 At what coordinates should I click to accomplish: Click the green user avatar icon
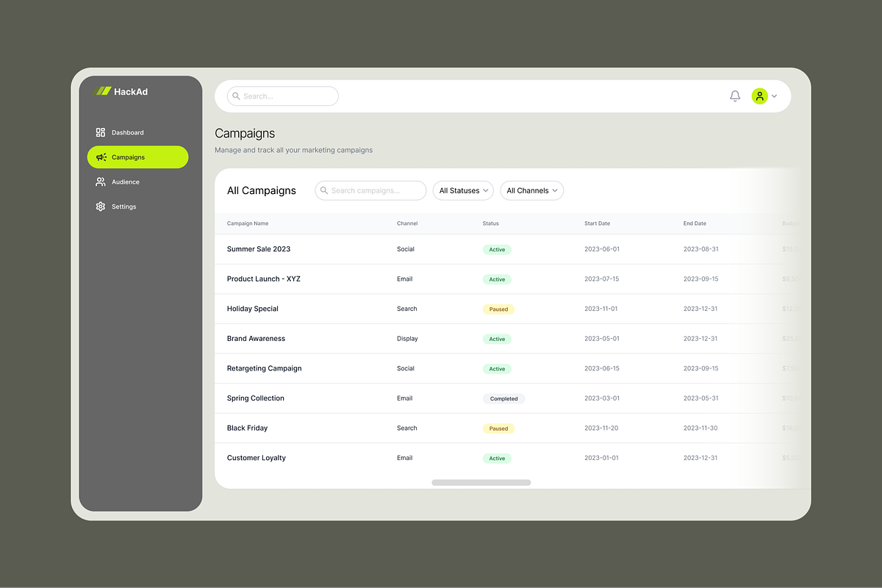759,96
